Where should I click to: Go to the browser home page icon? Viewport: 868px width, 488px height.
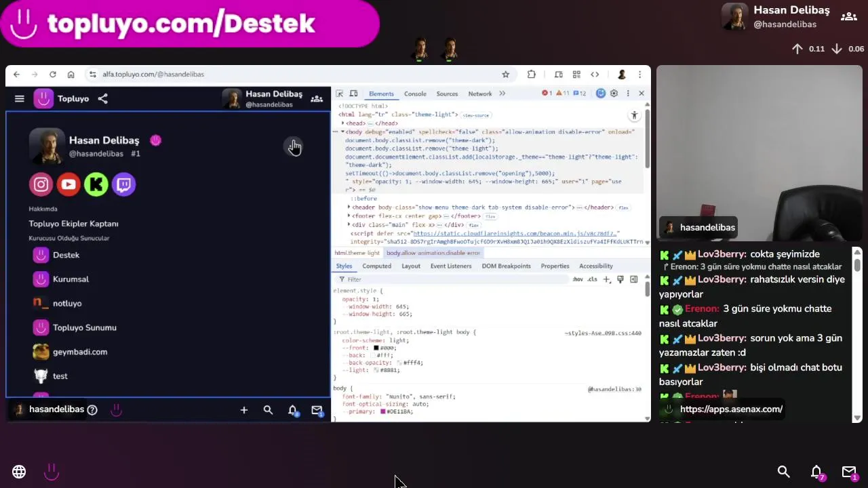[x=71, y=75]
